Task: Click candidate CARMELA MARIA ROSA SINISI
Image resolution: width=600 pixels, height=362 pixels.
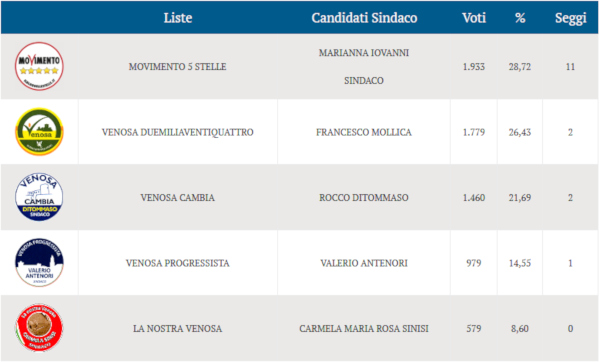Action: [x=364, y=328]
